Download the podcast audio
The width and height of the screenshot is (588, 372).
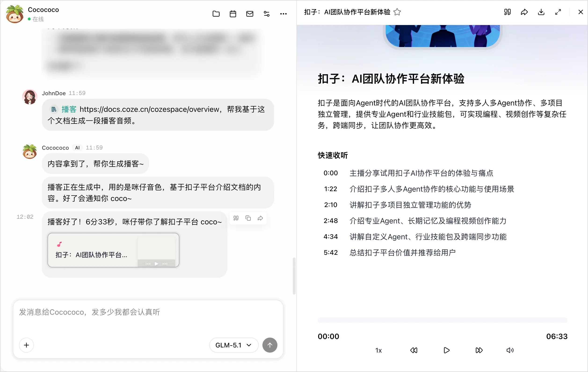[541, 12]
